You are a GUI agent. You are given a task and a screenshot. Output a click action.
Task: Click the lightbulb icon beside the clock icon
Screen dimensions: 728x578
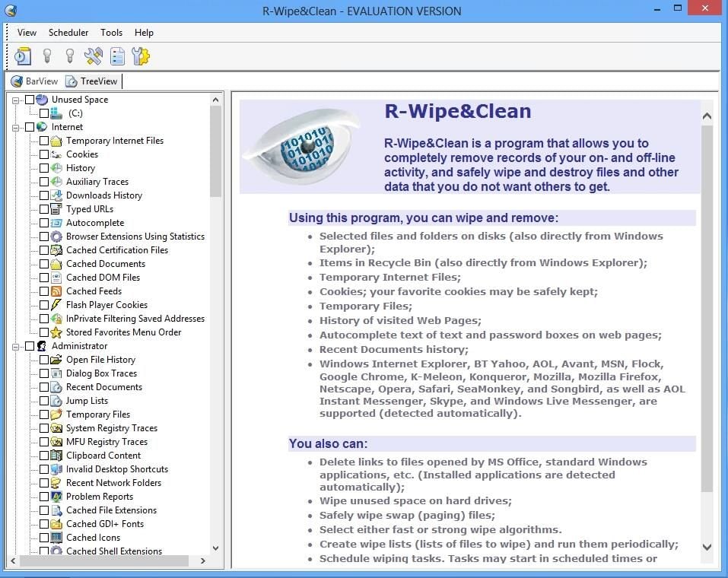[x=47, y=56]
